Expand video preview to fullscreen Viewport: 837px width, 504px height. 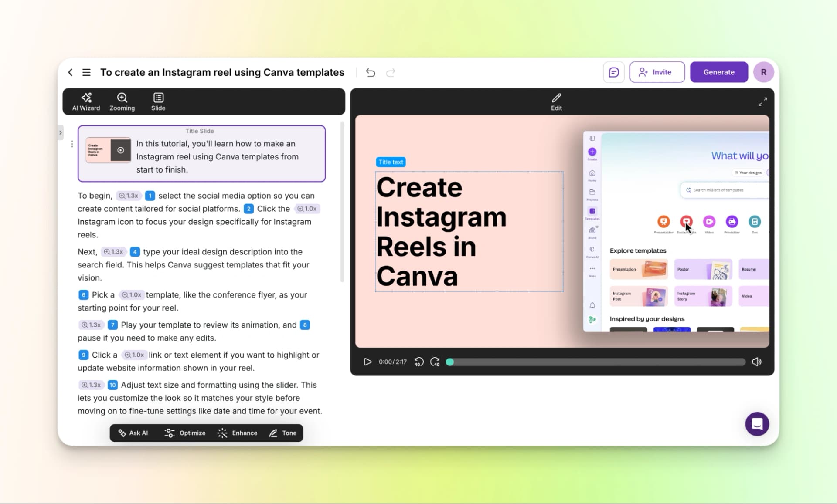click(x=762, y=101)
